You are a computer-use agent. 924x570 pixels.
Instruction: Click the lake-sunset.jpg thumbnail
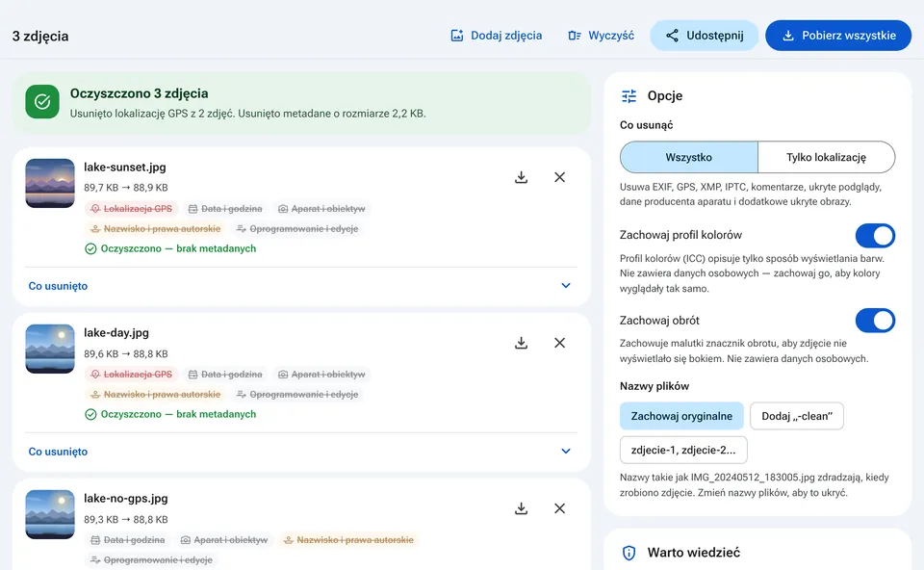tap(50, 183)
